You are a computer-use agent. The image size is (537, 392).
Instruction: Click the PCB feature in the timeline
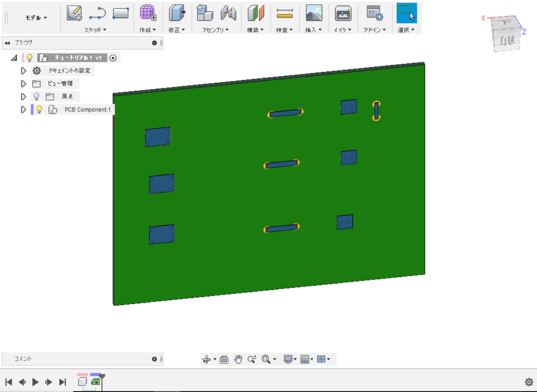point(96,382)
